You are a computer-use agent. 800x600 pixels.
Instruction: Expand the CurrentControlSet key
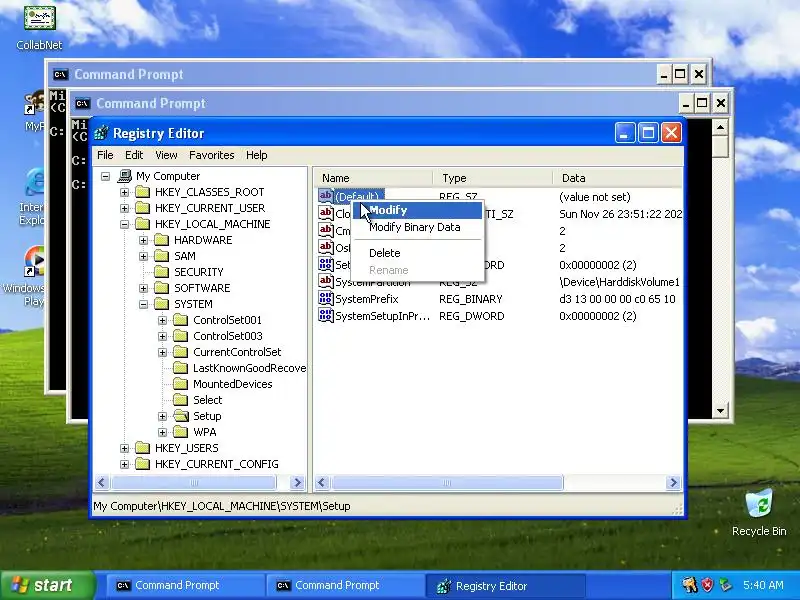(x=162, y=352)
